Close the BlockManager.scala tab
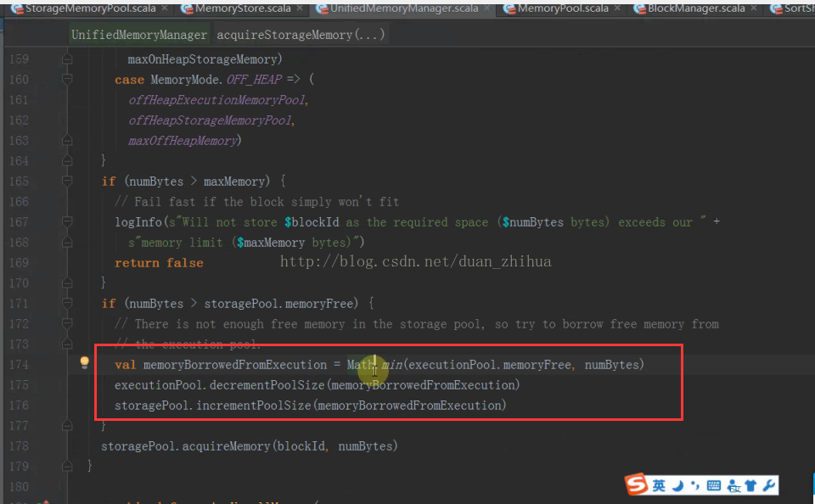The width and height of the screenshot is (815, 504). (754, 8)
